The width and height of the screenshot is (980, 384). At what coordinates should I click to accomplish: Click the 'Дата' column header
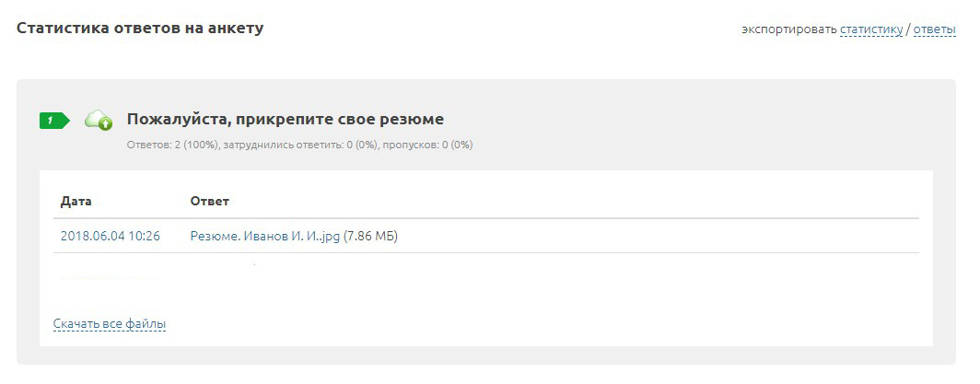point(76,201)
